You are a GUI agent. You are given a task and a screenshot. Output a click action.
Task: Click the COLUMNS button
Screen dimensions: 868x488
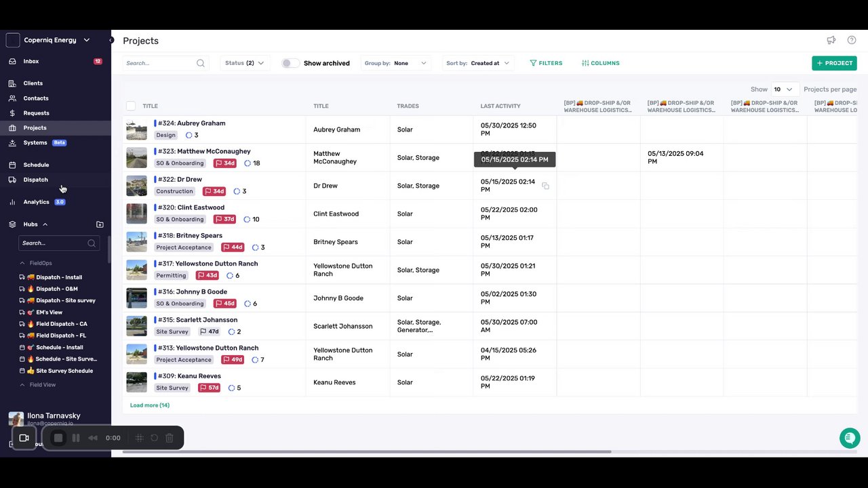tap(601, 63)
